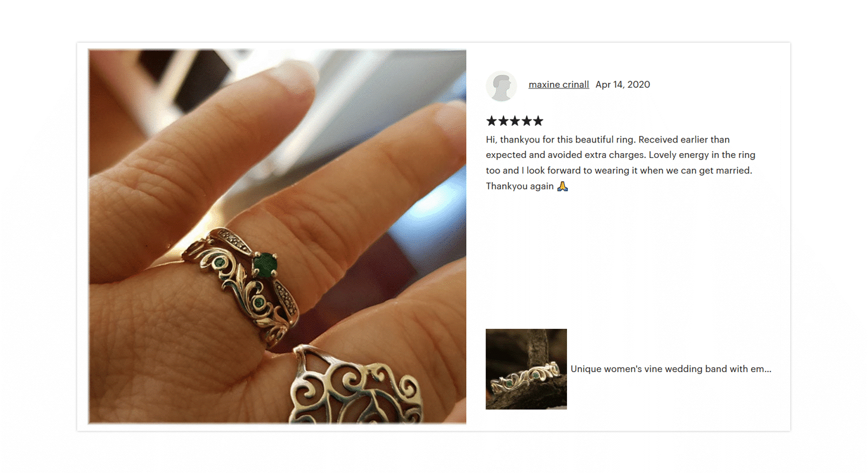Open maxine crinall's profile link
868x473 pixels.
[x=559, y=84]
